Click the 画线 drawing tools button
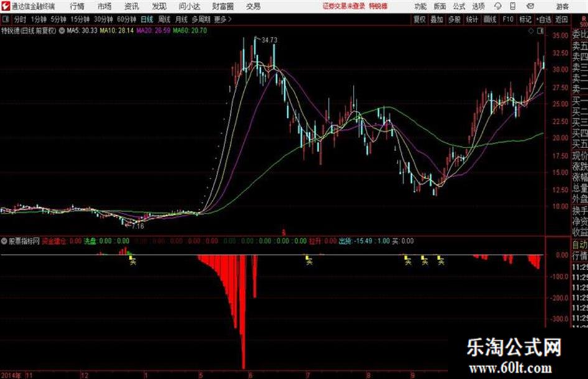This screenshot has width=588, height=379. point(490,19)
